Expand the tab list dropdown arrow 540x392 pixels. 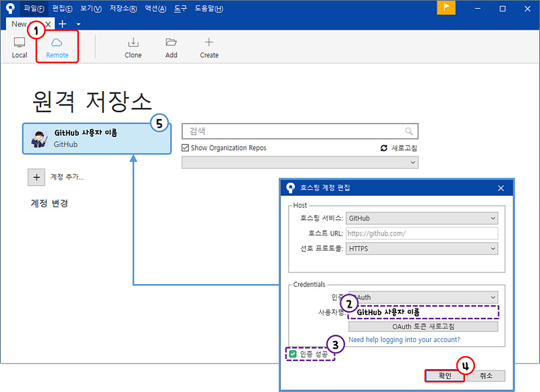[78, 24]
